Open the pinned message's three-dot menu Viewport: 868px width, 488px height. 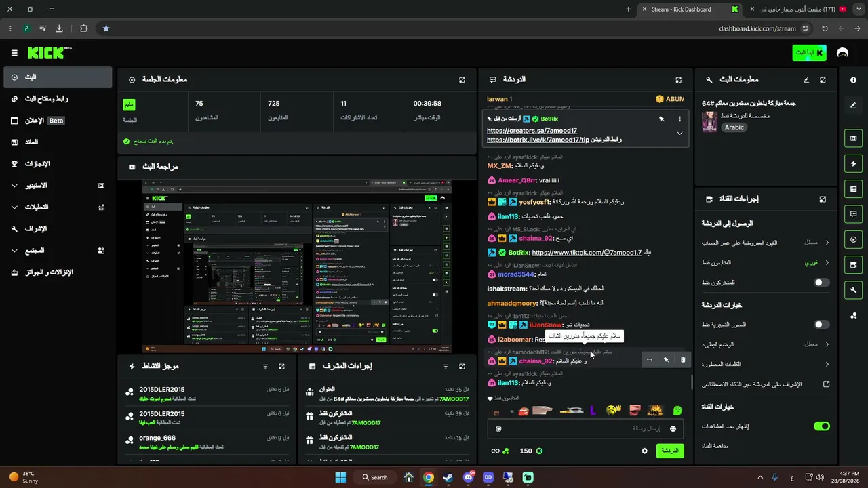pos(679,119)
